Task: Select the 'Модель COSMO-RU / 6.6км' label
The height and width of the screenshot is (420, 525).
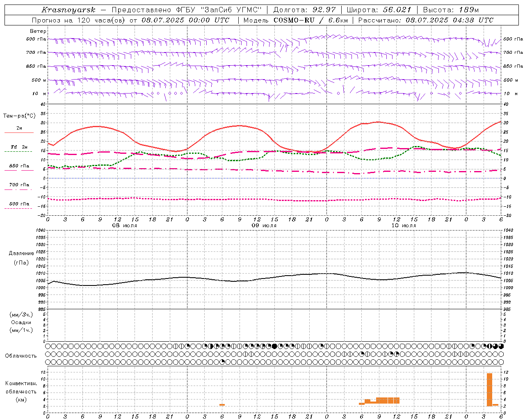Action: coord(295,20)
